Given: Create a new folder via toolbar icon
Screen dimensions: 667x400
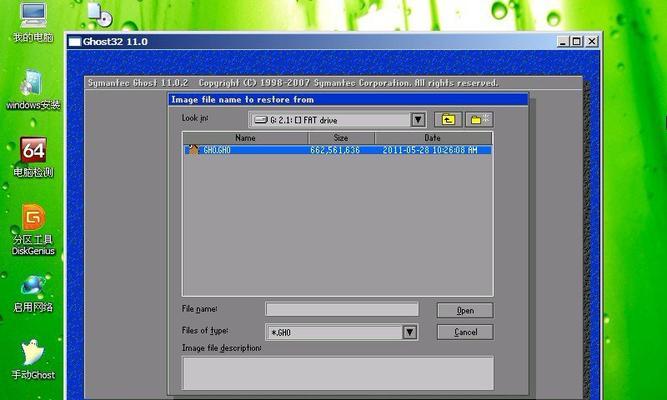Looking at the screenshot, I should point(479,120).
